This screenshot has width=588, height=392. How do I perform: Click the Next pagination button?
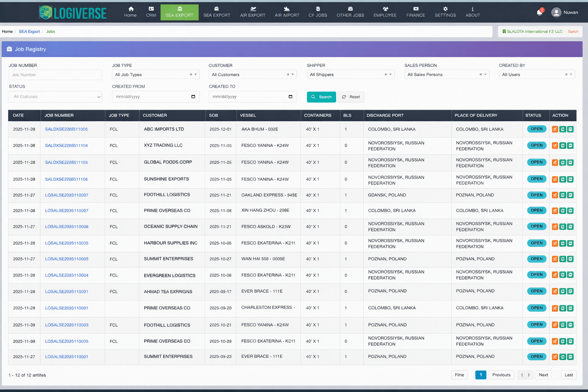(x=543, y=375)
